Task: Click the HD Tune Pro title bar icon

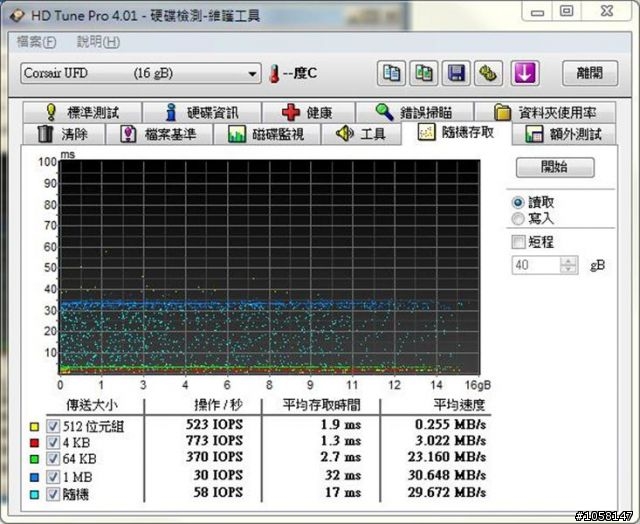Action: [x=16, y=16]
